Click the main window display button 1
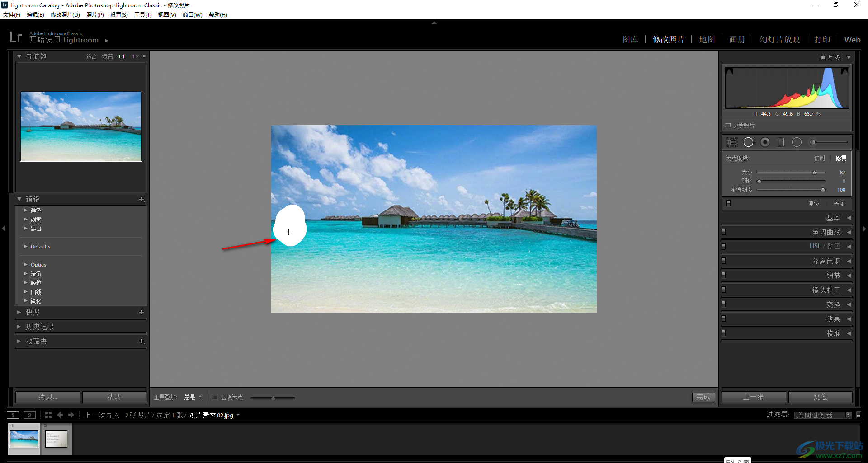Screen dimensions: 868x463 [x=13, y=415]
